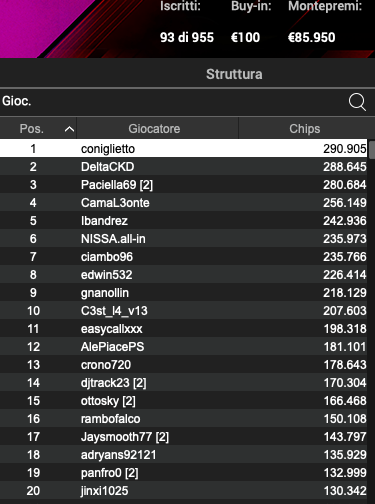The height and width of the screenshot is (504, 375).
Task: Click chip count 207.603
Action: 345,311
